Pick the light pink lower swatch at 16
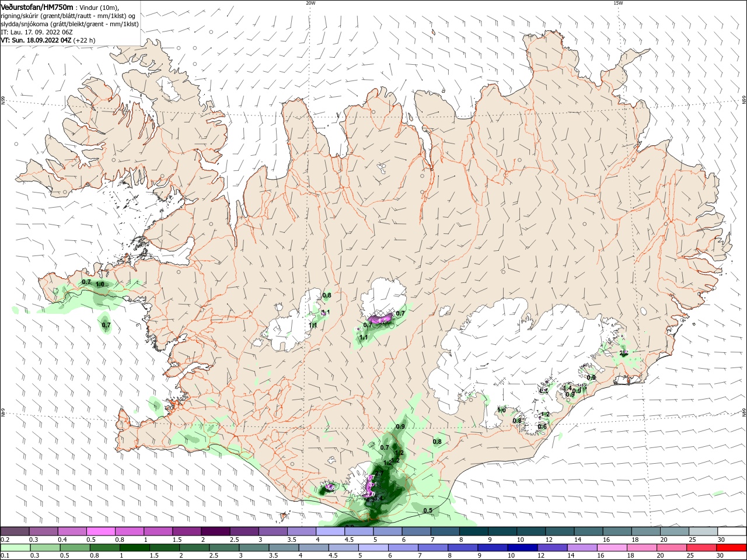The height and width of the screenshot is (560, 747). pos(612,548)
